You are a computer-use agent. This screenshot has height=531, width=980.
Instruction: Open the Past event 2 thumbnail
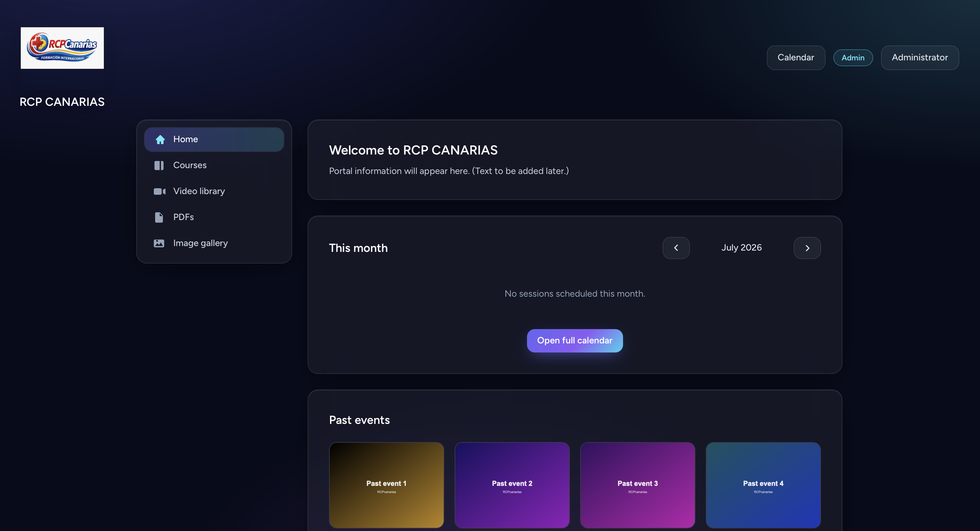(512, 485)
